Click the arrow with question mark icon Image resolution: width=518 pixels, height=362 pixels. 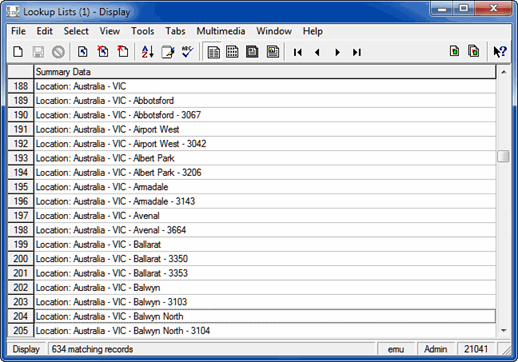(x=500, y=52)
